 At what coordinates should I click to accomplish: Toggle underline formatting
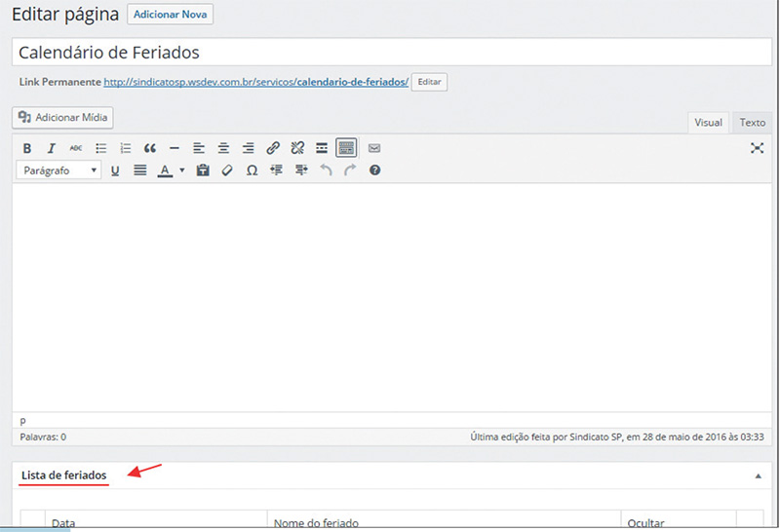[x=115, y=171]
